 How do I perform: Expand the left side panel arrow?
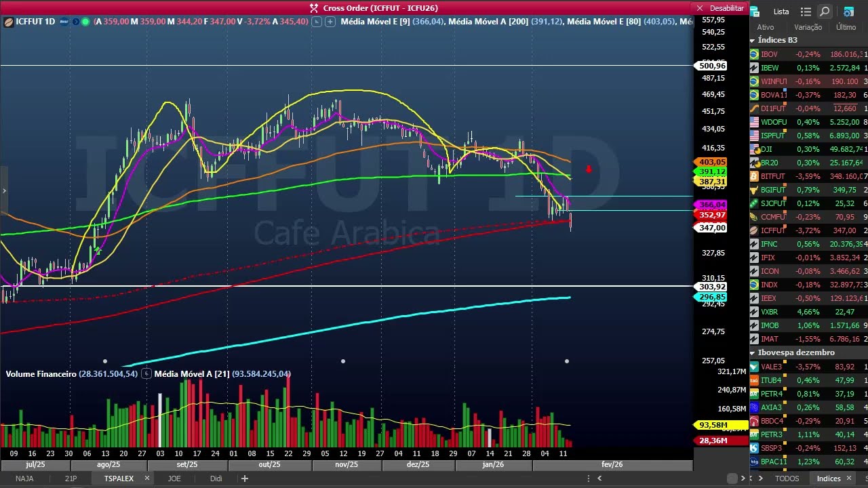(x=4, y=191)
